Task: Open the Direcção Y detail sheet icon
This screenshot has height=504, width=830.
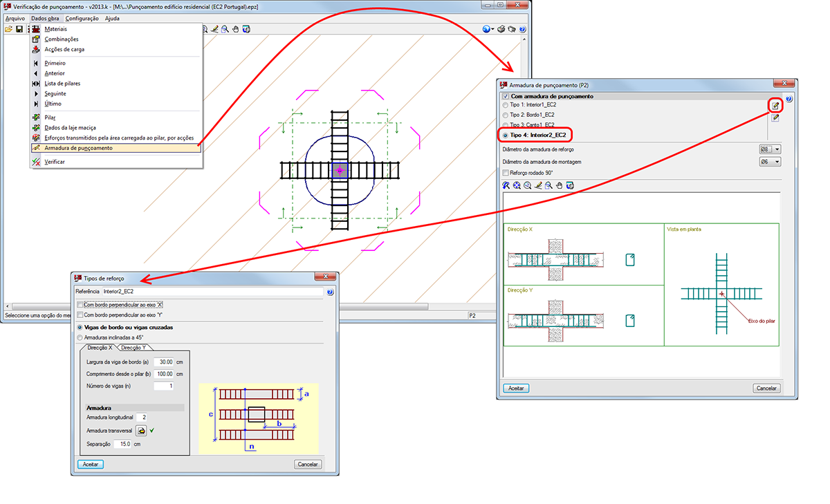Action: (x=629, y=320)
